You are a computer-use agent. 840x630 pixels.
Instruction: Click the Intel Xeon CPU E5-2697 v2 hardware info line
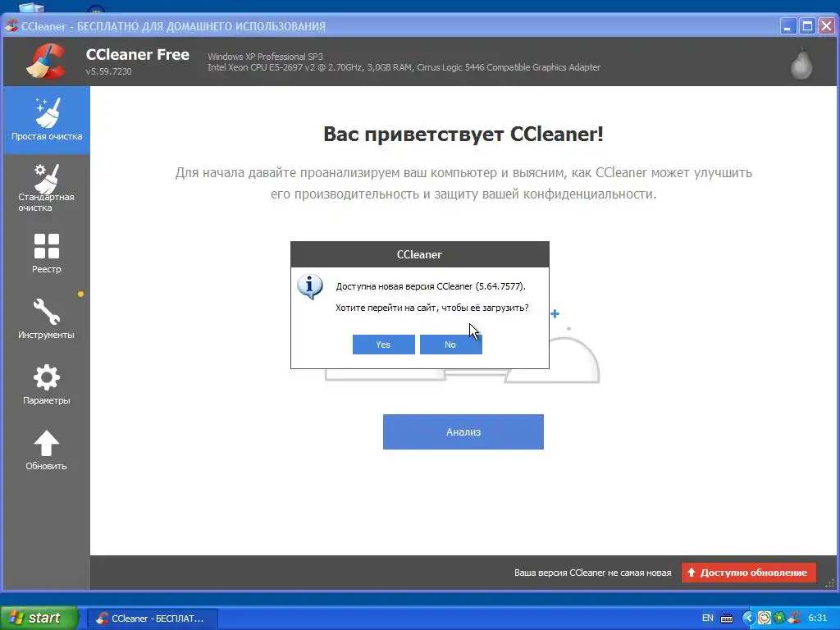pos(404,67)
